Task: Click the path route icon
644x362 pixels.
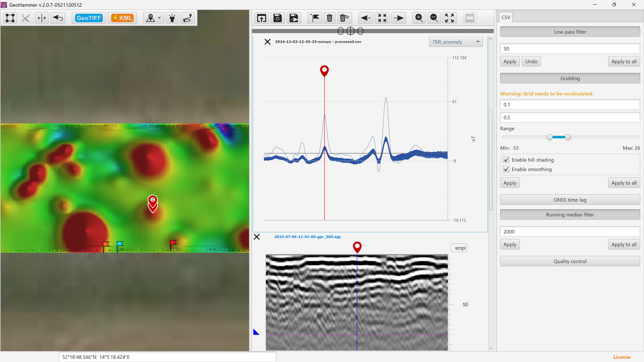Action: tap(187, 18)
